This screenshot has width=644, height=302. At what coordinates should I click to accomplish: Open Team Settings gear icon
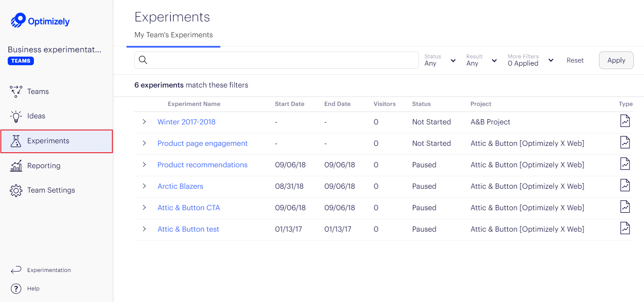[x=16, y=190]
